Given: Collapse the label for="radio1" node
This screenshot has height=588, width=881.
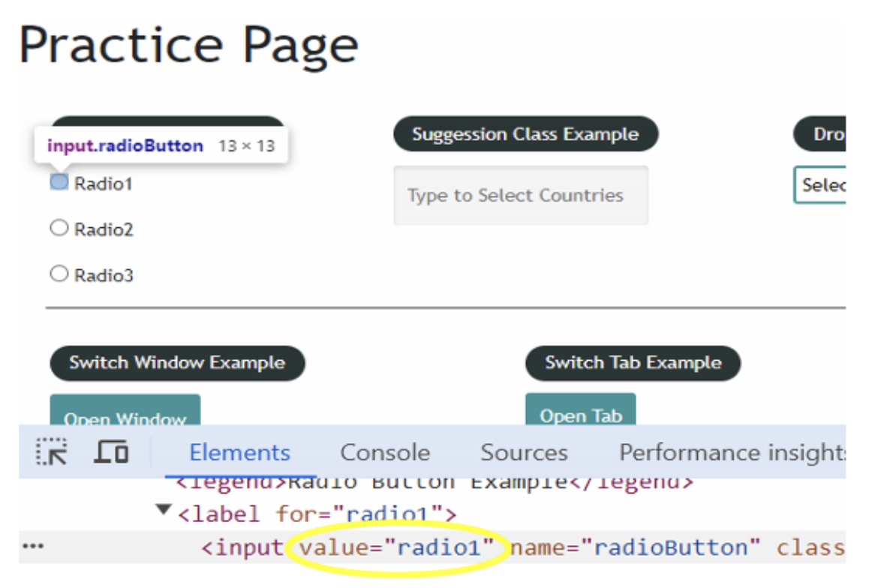Looking at the screenshot, I should 163,511.
